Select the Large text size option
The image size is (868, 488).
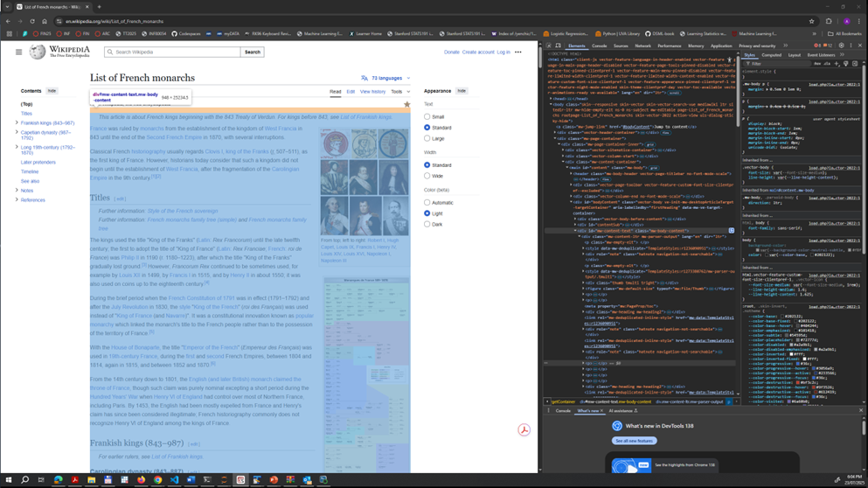tap(427, 138)
